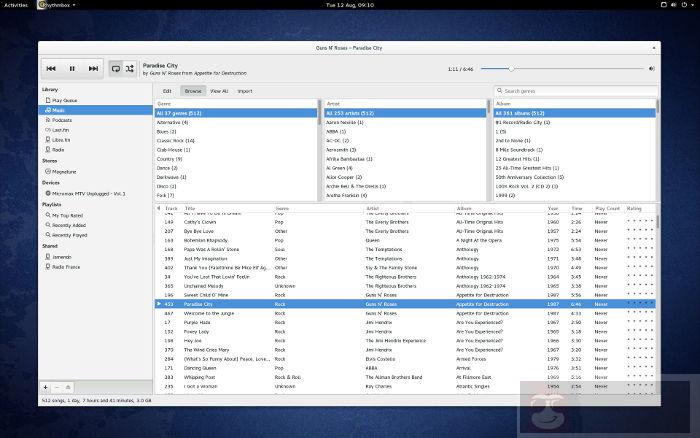Click the Import button
Screen dimensions: 700x438
click(x=245, y=91)
